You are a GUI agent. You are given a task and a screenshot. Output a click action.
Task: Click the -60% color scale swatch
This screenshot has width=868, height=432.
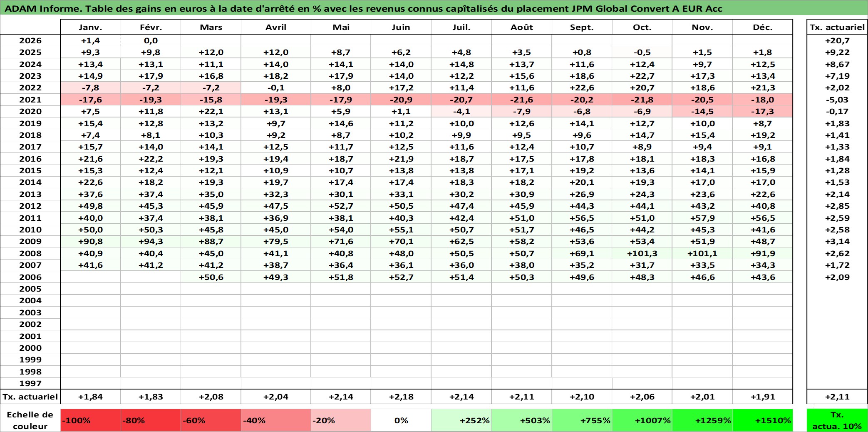coord(211,420)
